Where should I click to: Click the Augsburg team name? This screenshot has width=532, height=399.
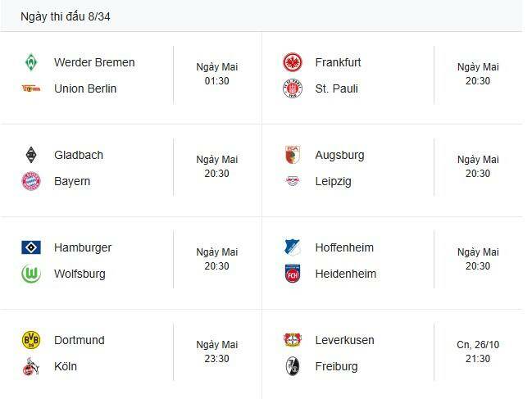click(x=339, y=155)
